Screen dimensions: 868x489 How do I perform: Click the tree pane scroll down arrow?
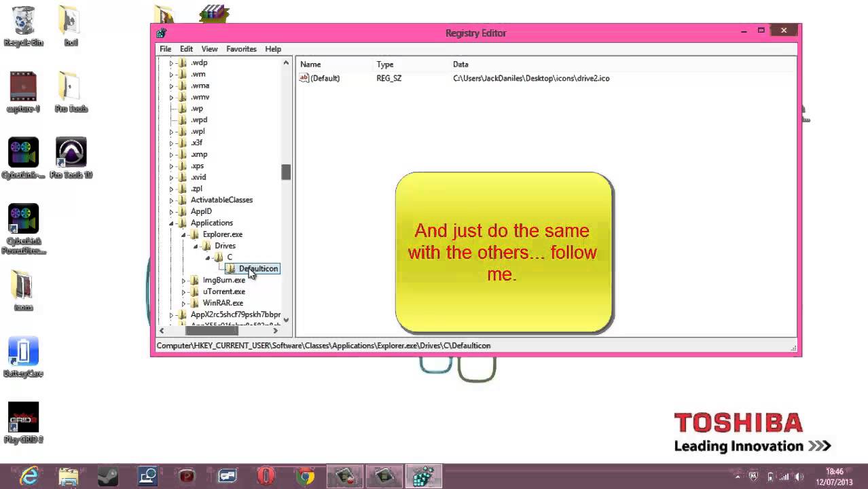tap(286, 320)
